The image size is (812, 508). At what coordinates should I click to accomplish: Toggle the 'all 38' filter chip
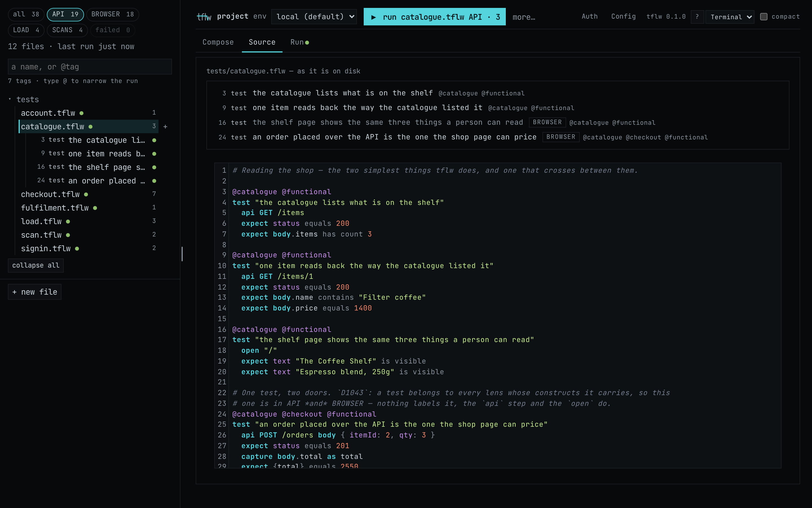tap(26, 14)
